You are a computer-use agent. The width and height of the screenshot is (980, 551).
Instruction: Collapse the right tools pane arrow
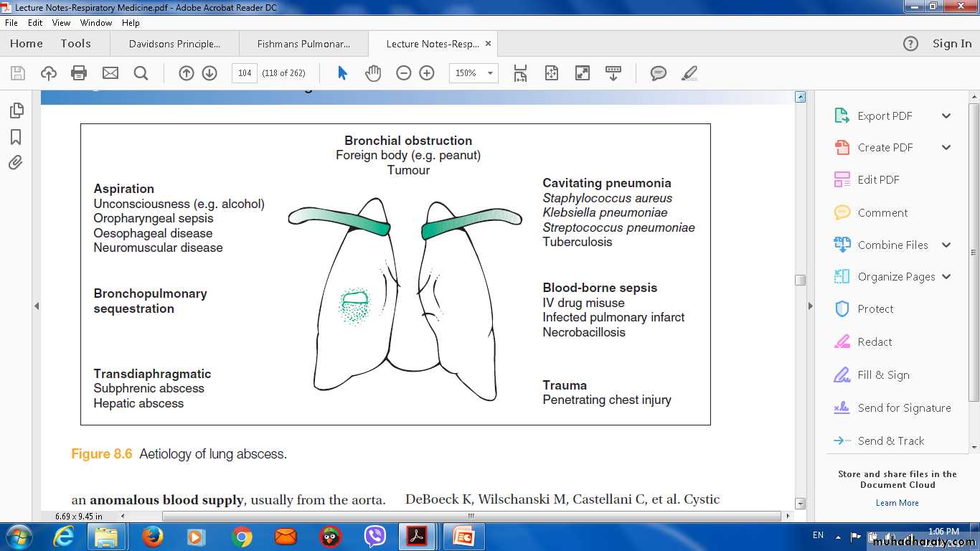click(811, 306)
